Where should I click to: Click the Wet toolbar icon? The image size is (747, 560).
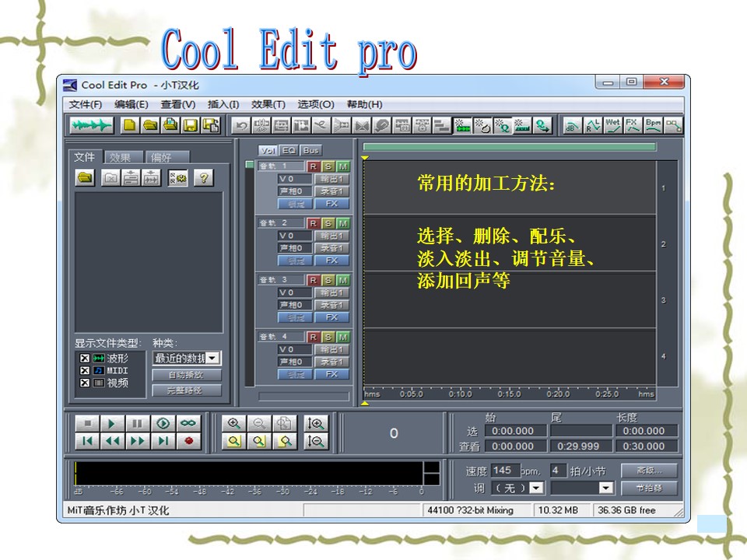pyautogui.click(x=612, y=126)
